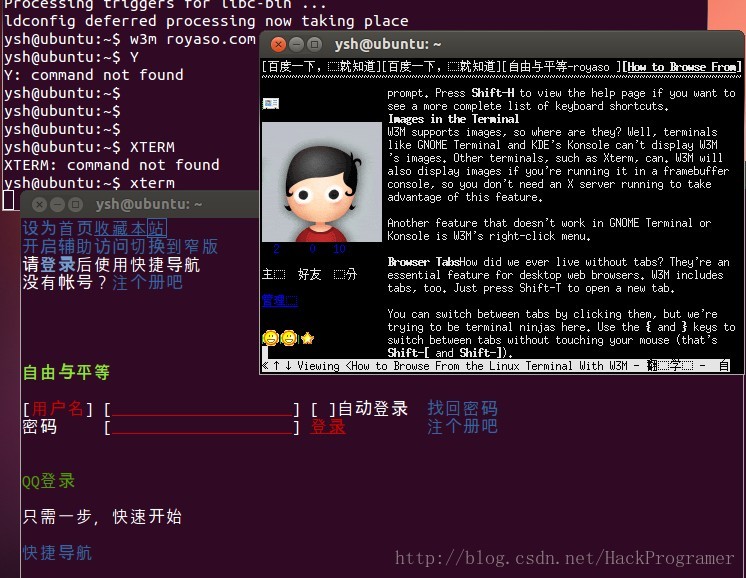Toggle the 自动登录 auto-login checkbox
Image resolution: width=746 pixels, height=578 pixels.
pyautogui.click(x=324, y=409)
